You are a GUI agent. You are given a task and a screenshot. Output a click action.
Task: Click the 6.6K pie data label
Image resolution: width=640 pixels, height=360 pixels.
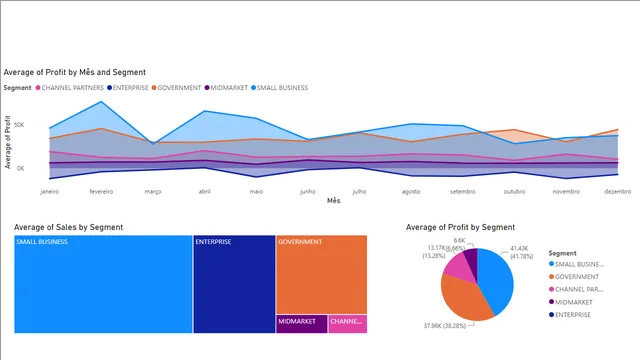pos(459,241)
